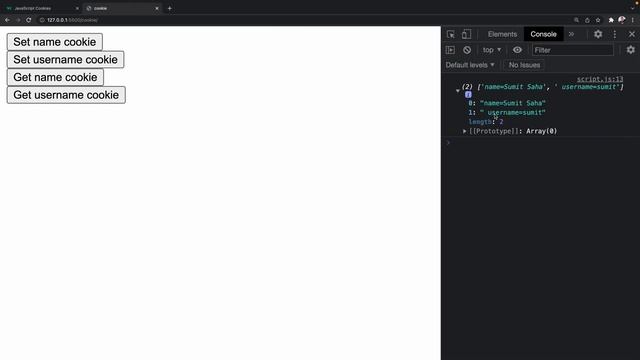Open a new browser tab
The width and height of the screenshot is (640, 360).
click(169, 8)
